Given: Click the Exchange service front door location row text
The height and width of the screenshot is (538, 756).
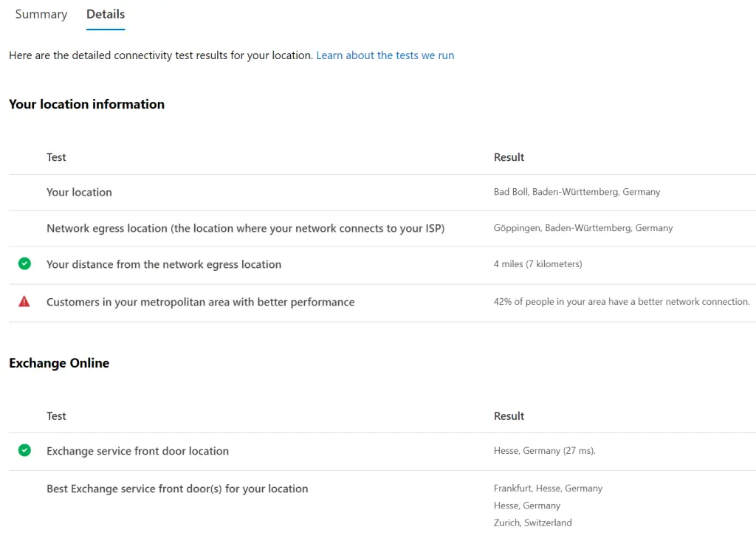Looking at the screenshot, I should pos(138,451).
